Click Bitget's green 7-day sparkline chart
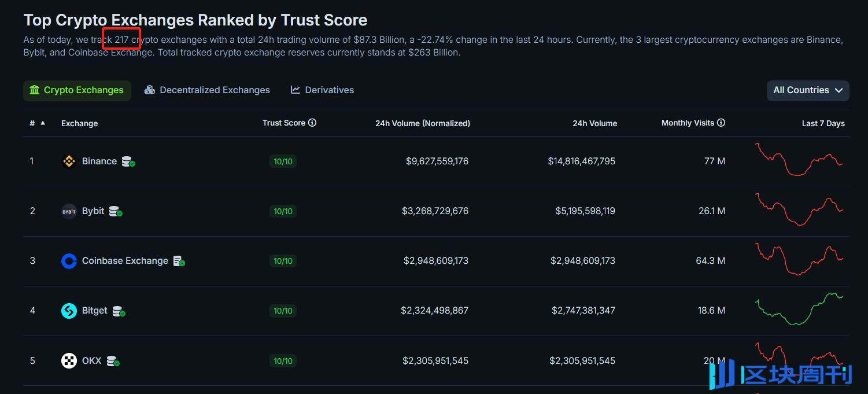Viewport: 868px width, 394px height. 799,310
